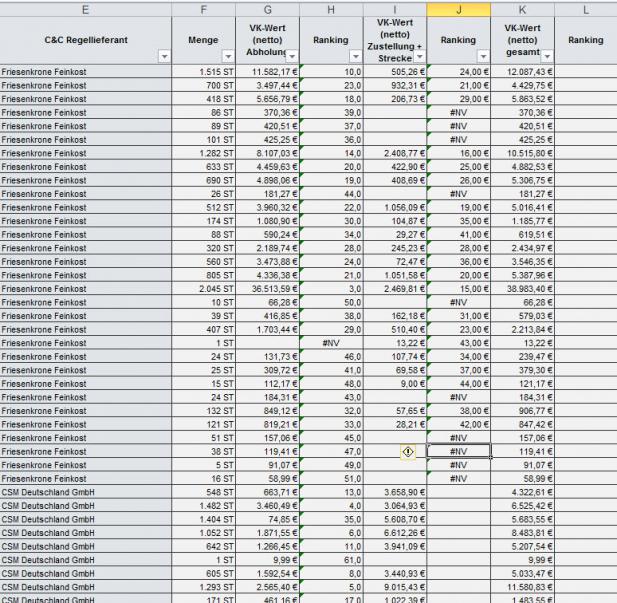Click cell with value 9,99 € in column G
The height and width of the screenshot is (603, 617).
pos(268,560)
